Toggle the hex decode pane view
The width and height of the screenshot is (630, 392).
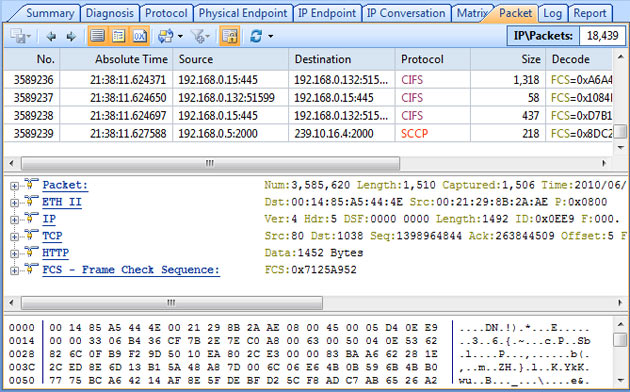[x=139, y=36]
